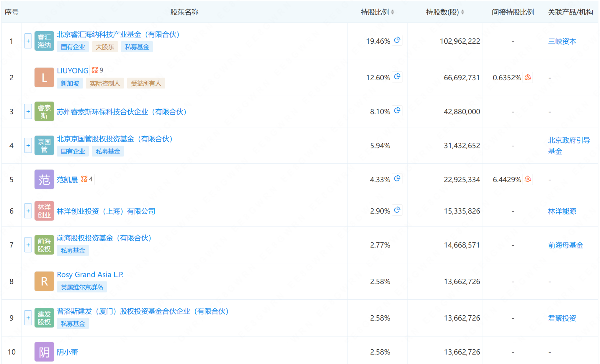Open 北京睿汇海纳科技产业基金（有限合伙）link
The height and width of the screenshot is (364, 600).
(118, 34)
